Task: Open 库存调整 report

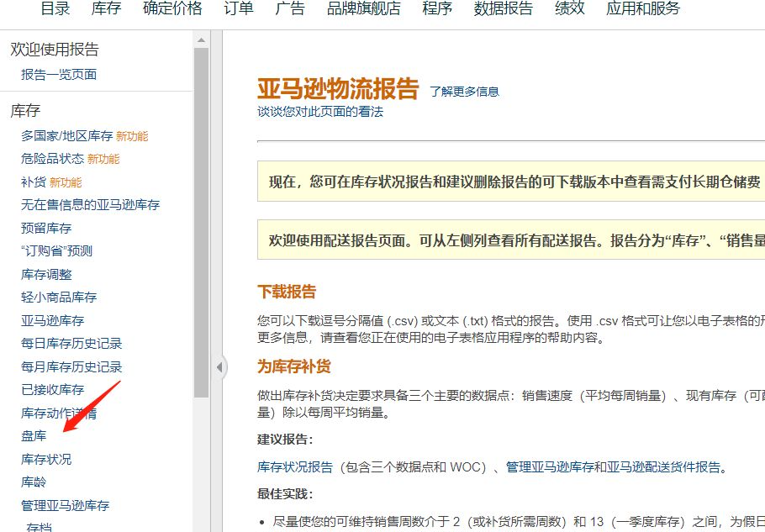Action: (x=46, y=275)
